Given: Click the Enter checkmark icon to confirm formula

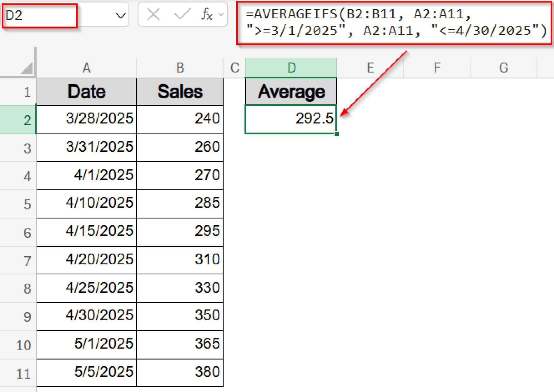Looking at the screenshot, I should click(x=183, y=15).
